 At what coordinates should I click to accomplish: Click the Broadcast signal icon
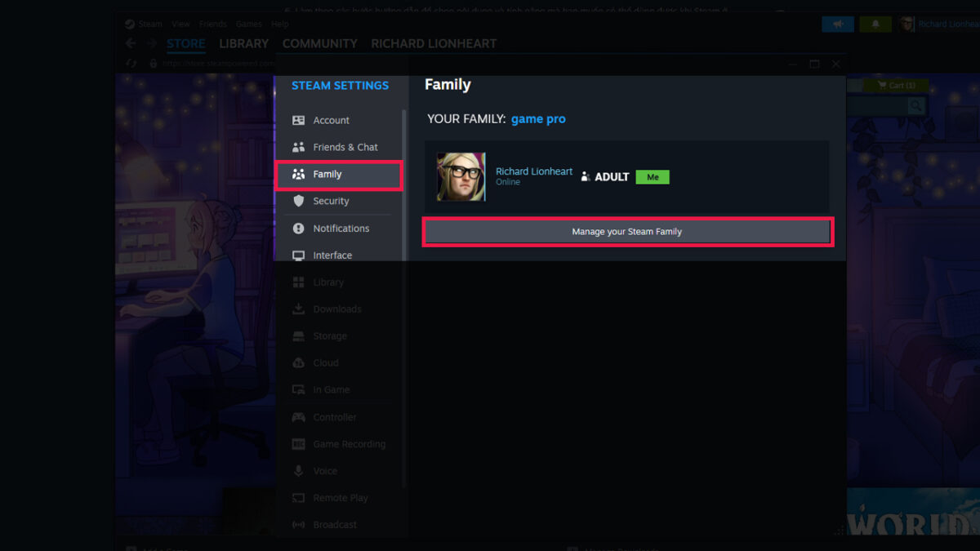298,525
